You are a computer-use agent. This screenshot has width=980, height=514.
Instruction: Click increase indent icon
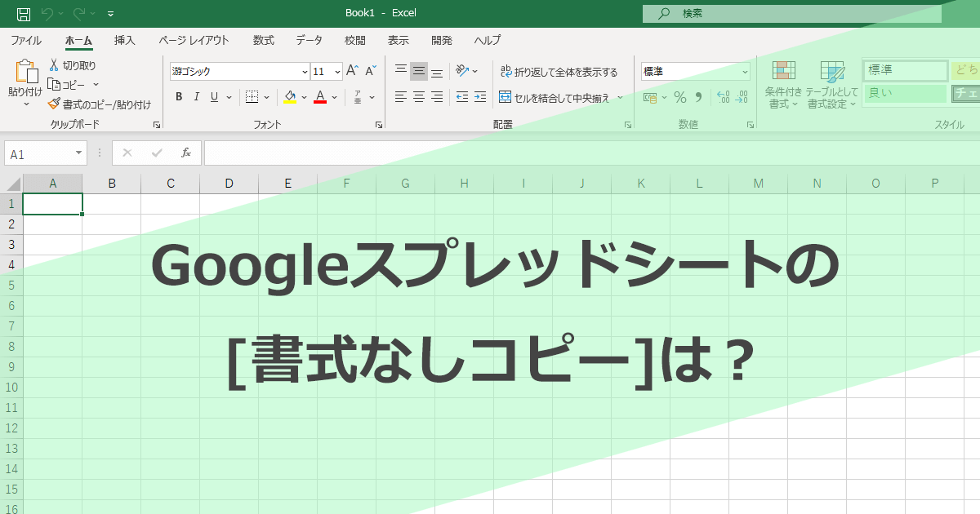pyautogui.click(x=481, y=97)
